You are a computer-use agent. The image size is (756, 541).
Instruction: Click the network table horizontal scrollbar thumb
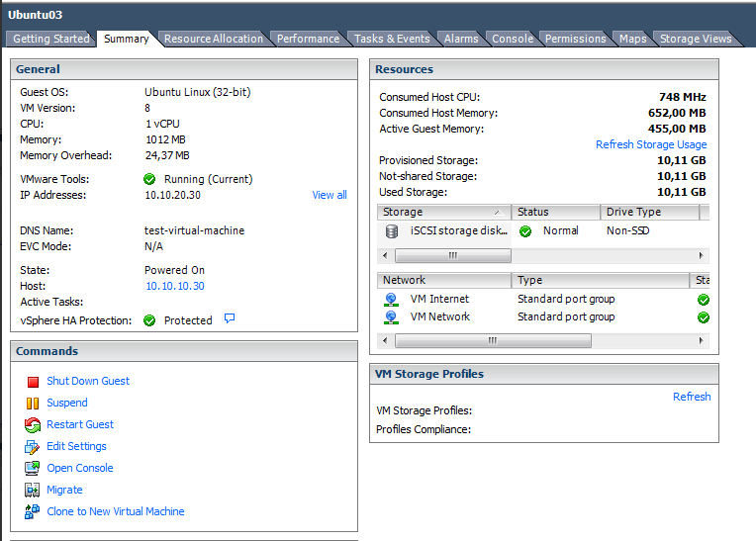[493, 340]
